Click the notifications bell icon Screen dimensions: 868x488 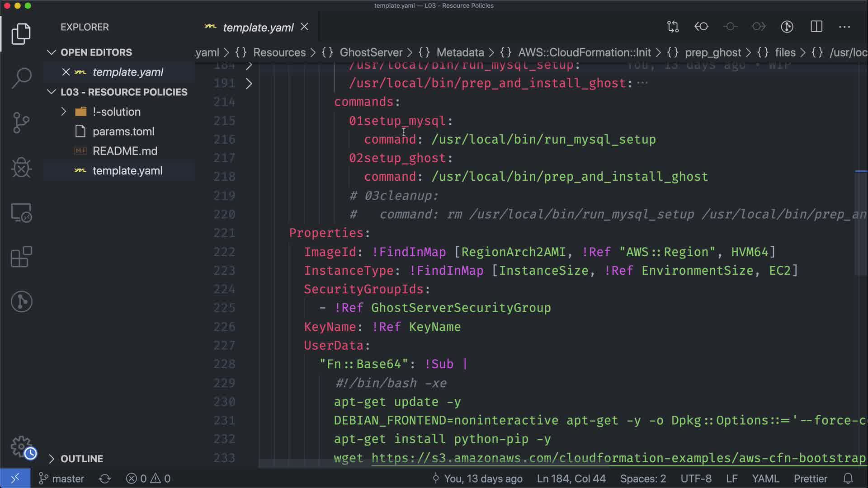pos(848,479)
